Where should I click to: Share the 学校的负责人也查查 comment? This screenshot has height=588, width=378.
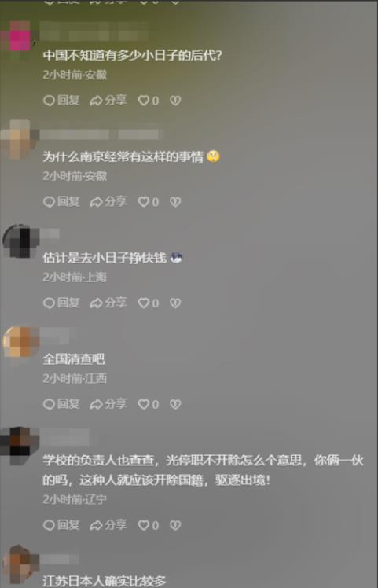(x=108, y=525)
